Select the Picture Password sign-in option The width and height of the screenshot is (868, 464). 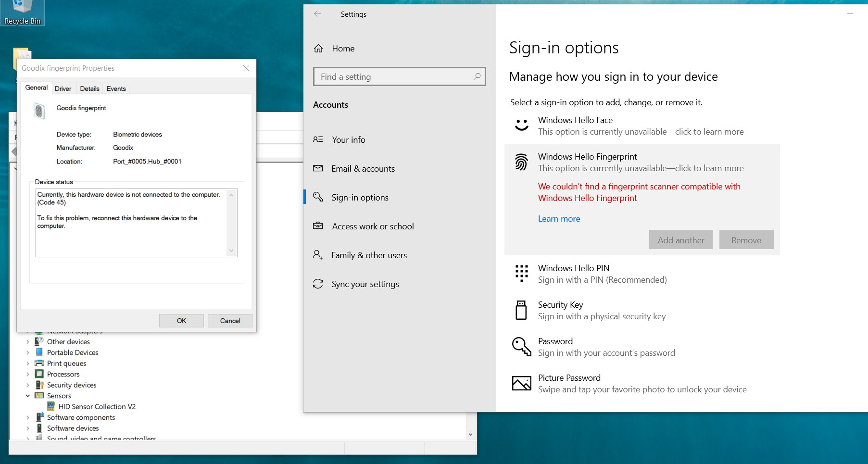642,383
